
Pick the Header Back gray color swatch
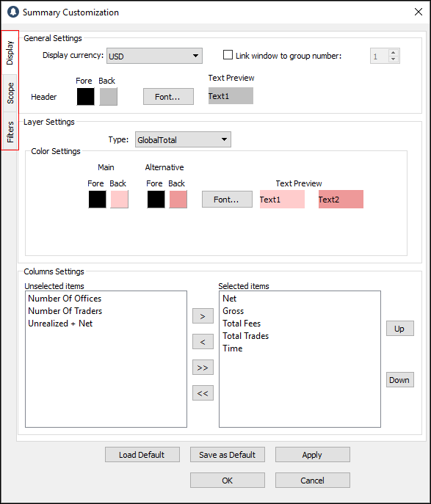pyautogui.click(x=109, y=96)
